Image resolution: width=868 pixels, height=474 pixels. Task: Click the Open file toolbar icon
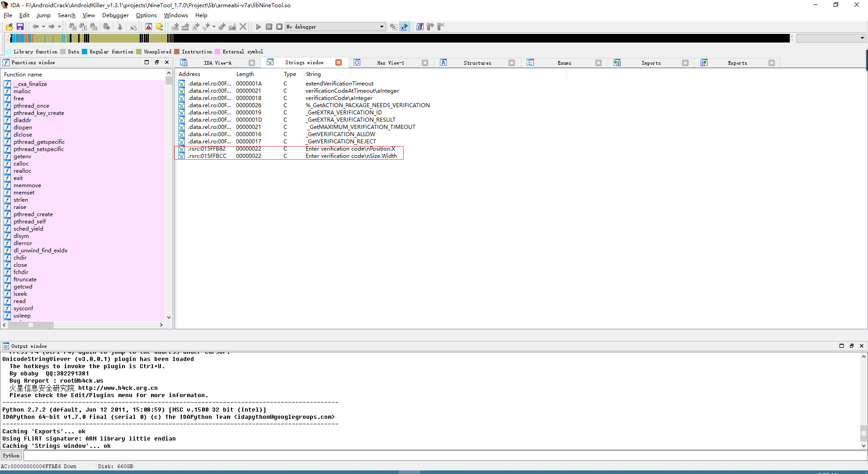[9, 27]
